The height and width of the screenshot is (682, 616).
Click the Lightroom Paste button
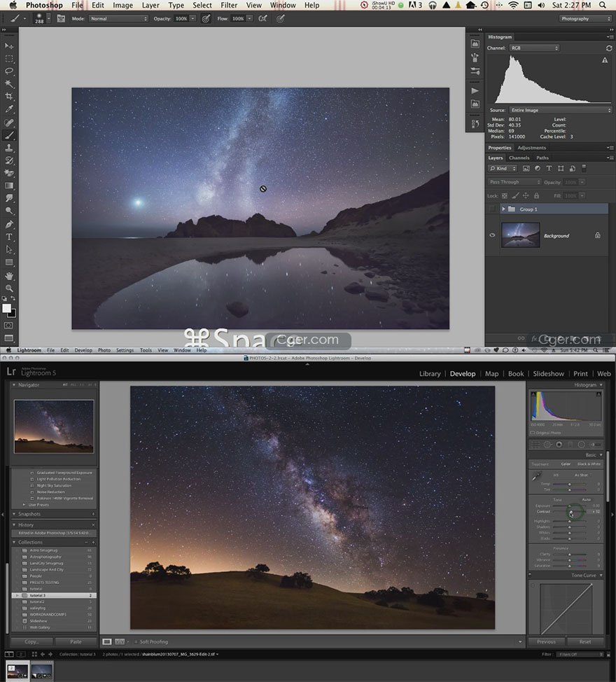tap(76, 641)
